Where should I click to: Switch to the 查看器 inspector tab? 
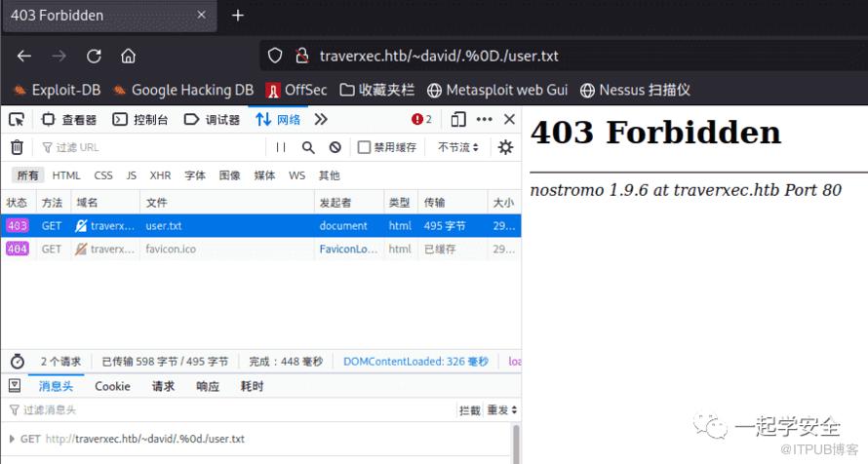tap(69, 120)
